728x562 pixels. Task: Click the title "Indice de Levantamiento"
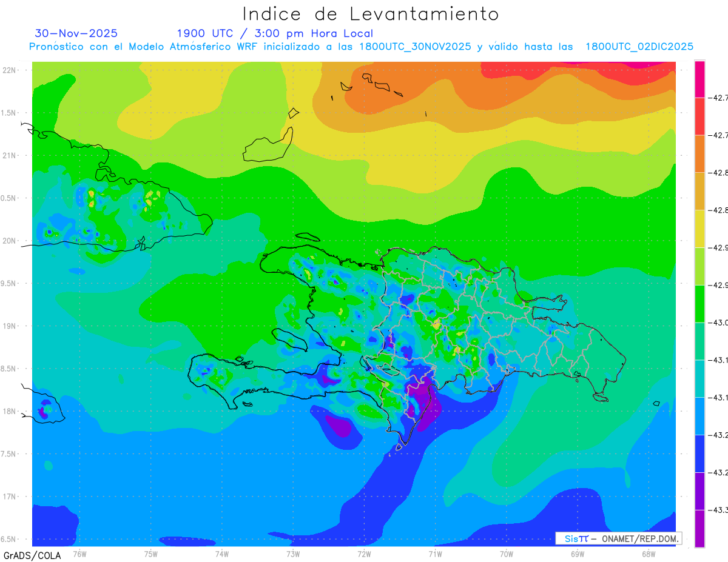371,13
